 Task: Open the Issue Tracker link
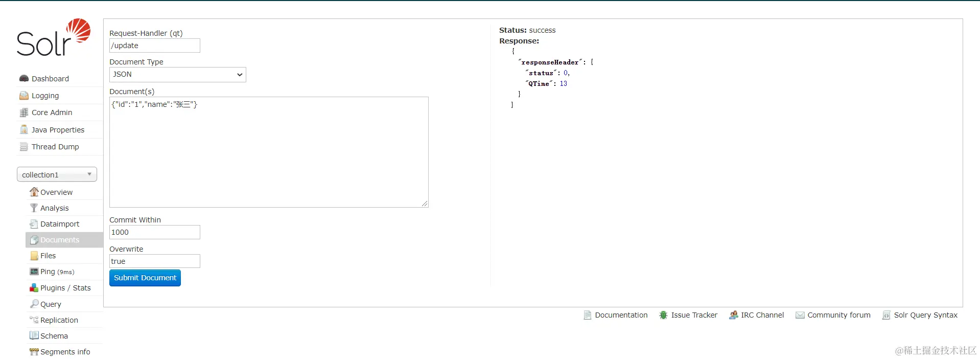click(694, 315)
